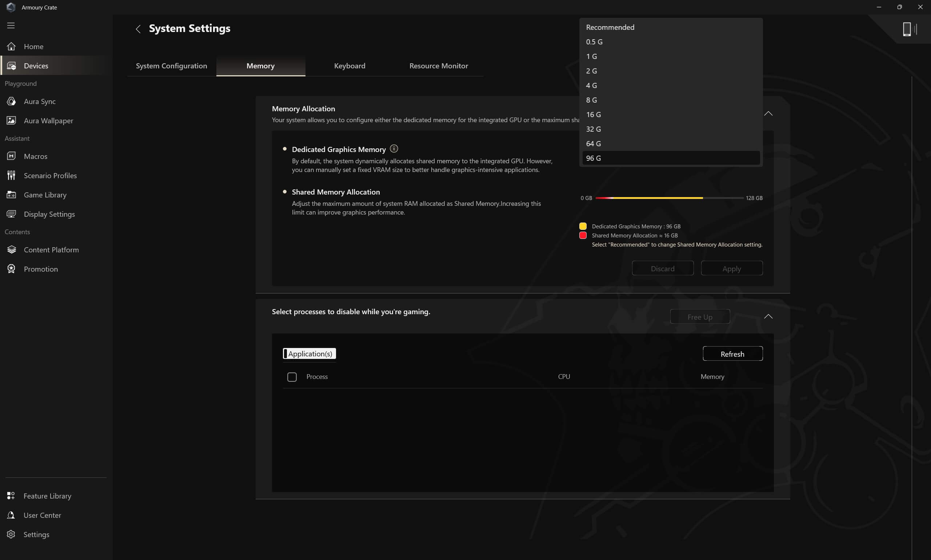Open Scenario Profiles sliders icon
The width and height of the screenshot is (931, 560).
[11, 175]
